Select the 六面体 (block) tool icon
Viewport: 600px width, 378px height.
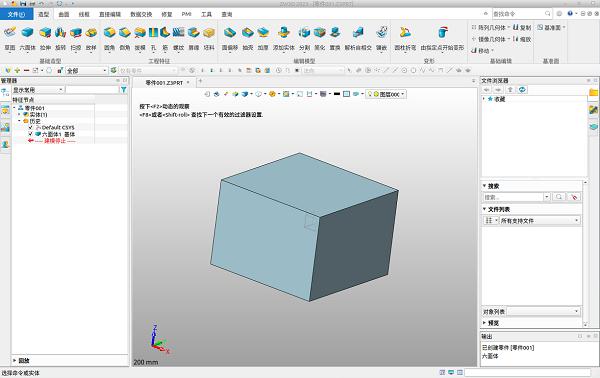coord(27,33)
